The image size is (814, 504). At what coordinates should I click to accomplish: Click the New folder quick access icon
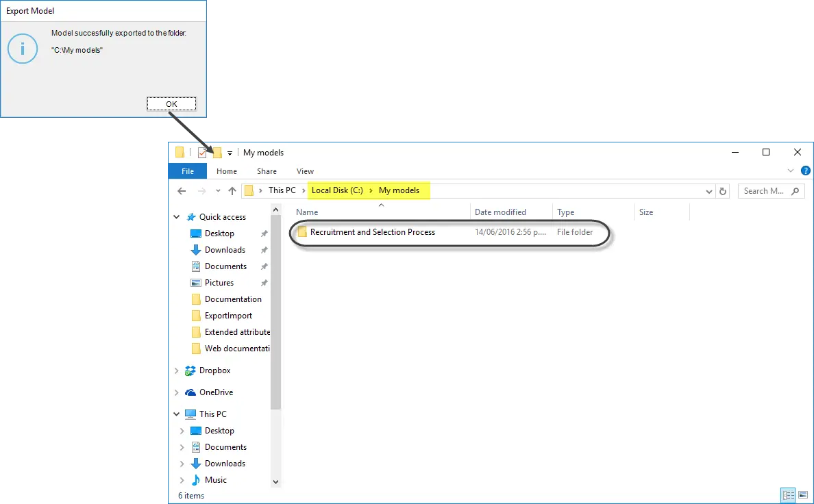pyautogui.click(x=217, y=153)
